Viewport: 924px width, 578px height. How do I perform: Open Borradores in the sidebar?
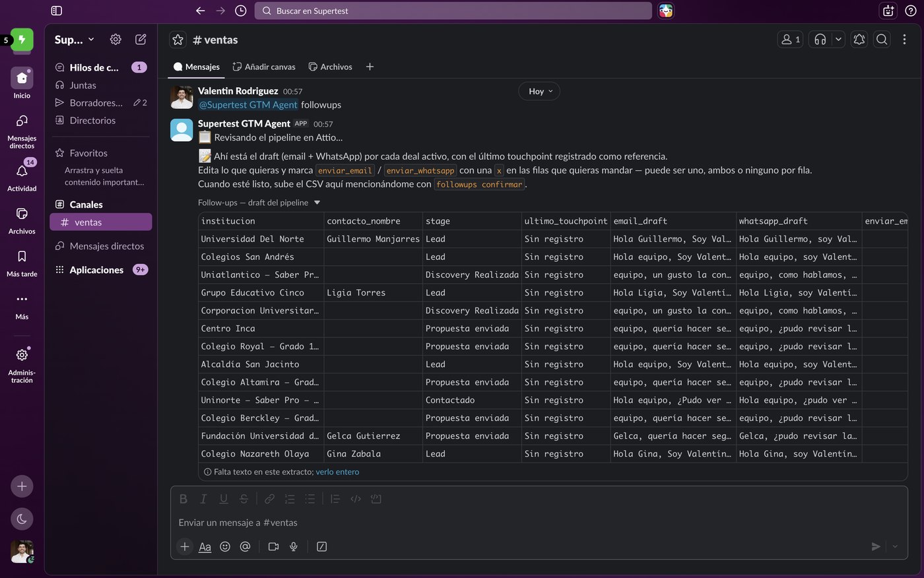click(x=101, y=103)
